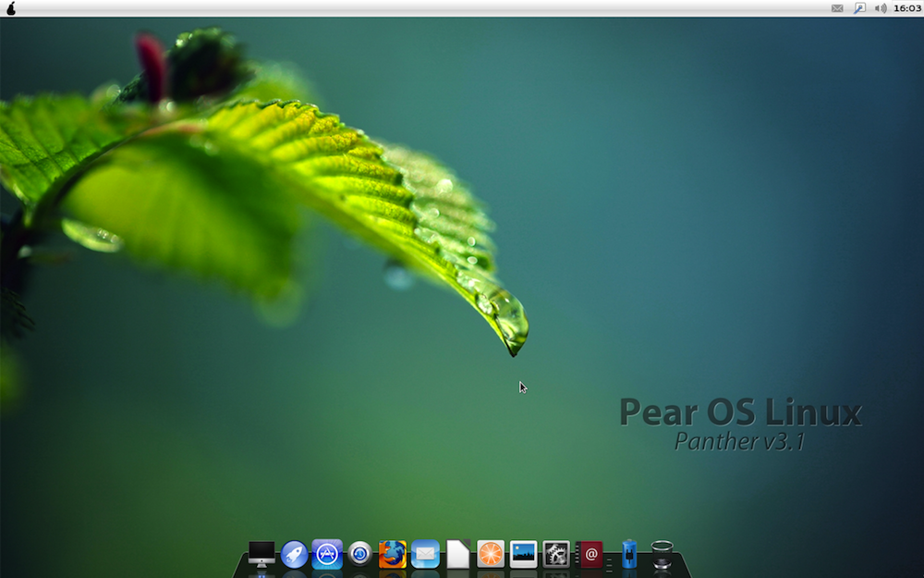The image size is (924, 578).
Task: Start the orange media player from the dock
Action: pyautogui.click(x=491, y=555)
